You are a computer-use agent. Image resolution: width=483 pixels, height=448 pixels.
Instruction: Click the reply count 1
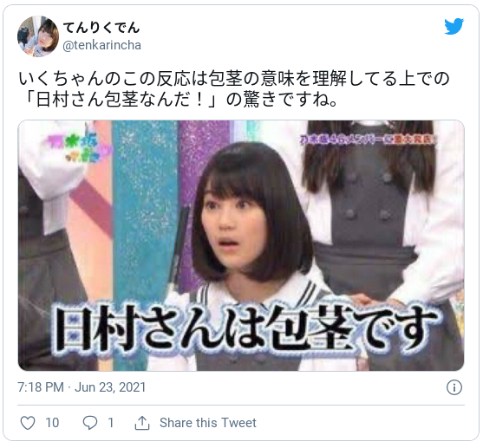coord(111,423)
